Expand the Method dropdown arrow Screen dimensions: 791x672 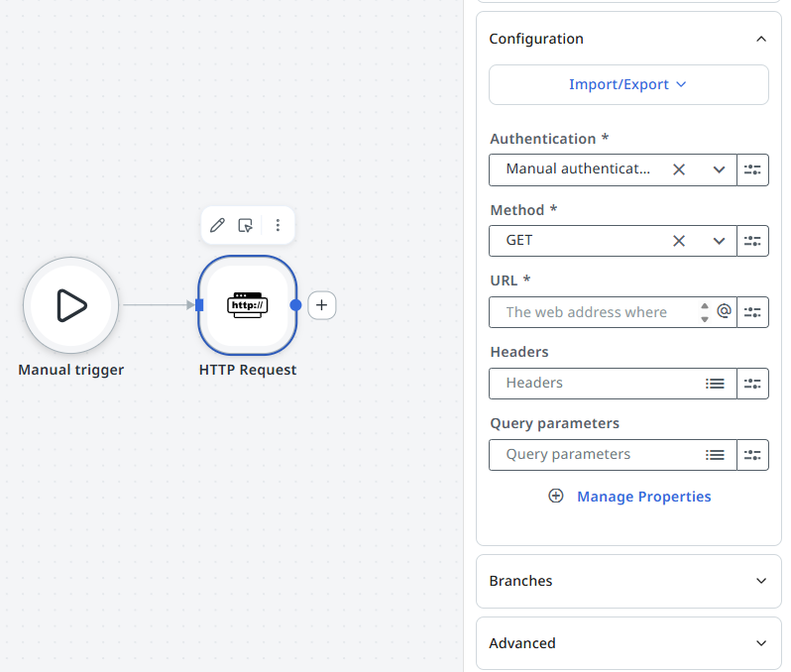coord(719,241)
